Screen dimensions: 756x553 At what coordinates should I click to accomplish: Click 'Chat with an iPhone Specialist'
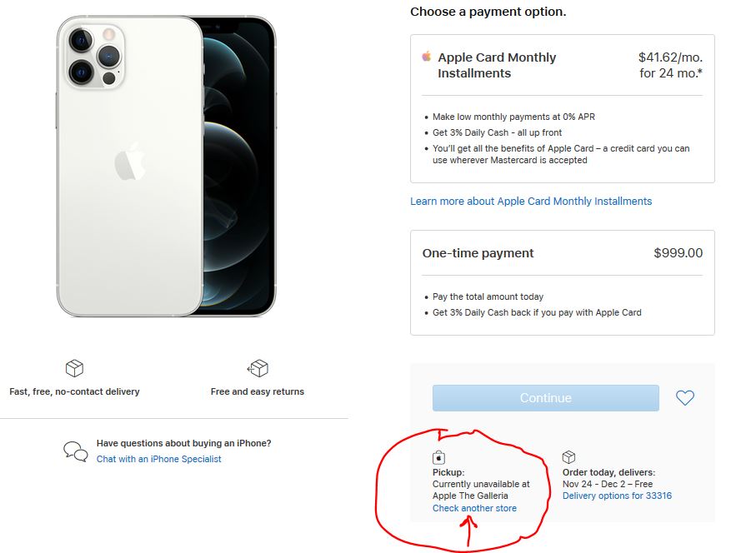point(158,459)
